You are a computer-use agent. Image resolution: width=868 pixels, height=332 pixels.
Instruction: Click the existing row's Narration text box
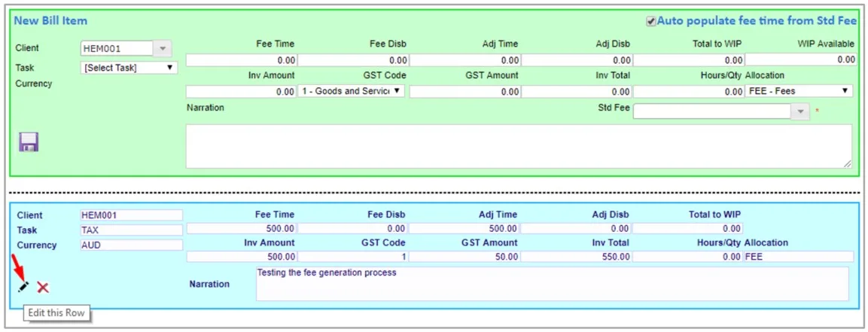[x=552, y=284]
